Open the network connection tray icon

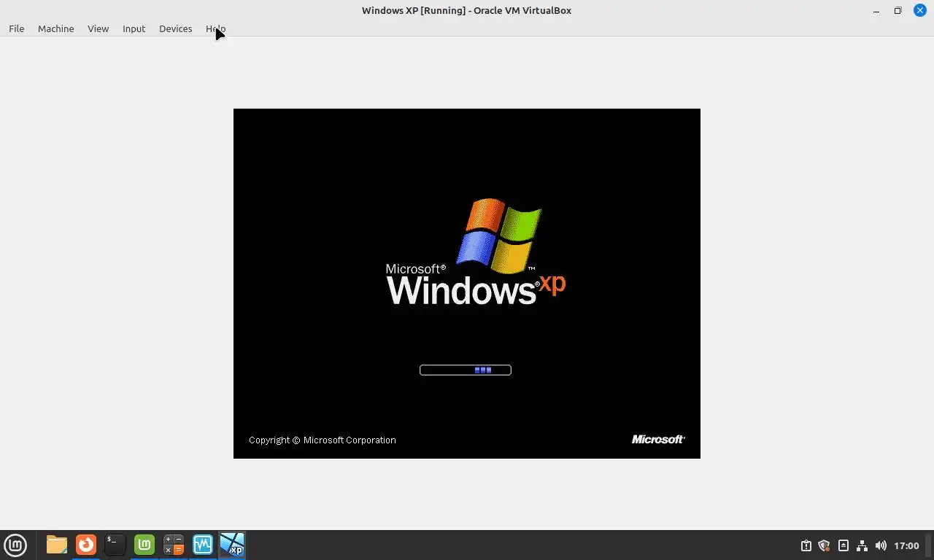[x=862, y=545]
